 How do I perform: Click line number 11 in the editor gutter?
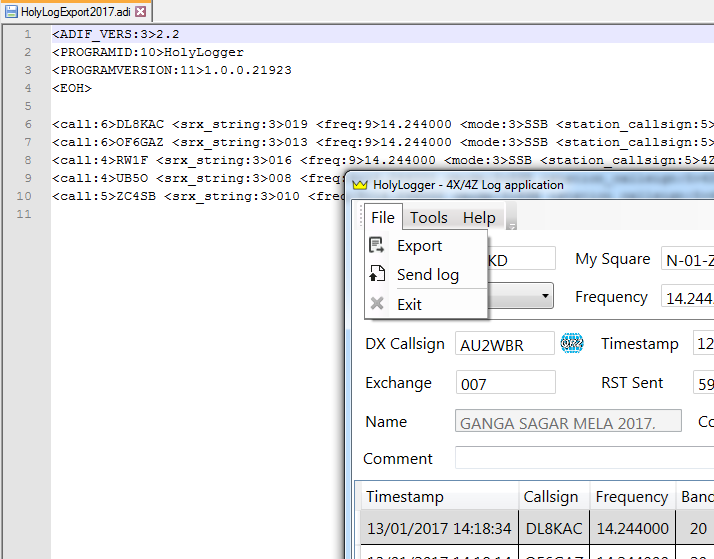(x=24, y=214)
